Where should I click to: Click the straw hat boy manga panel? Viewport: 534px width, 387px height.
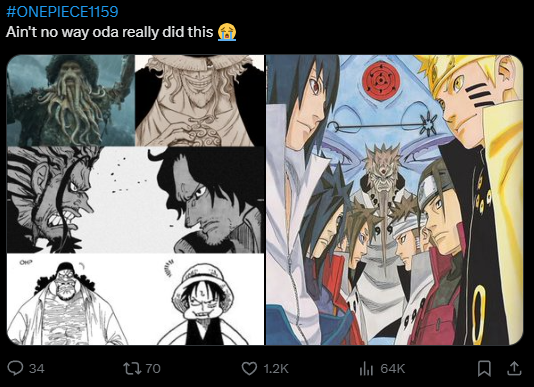click(x=202, y=301)
